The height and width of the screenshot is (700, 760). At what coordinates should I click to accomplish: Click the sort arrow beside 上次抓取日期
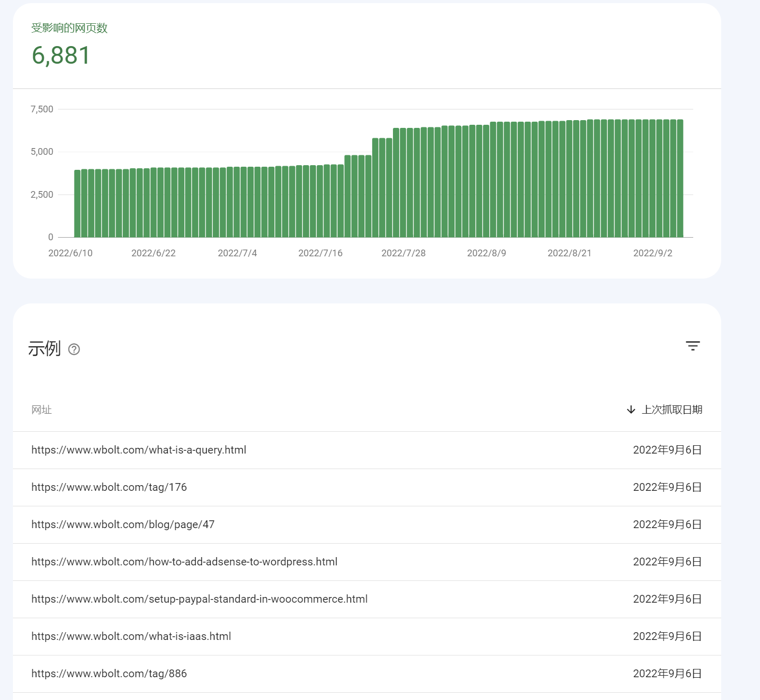[x=631, y=410]
